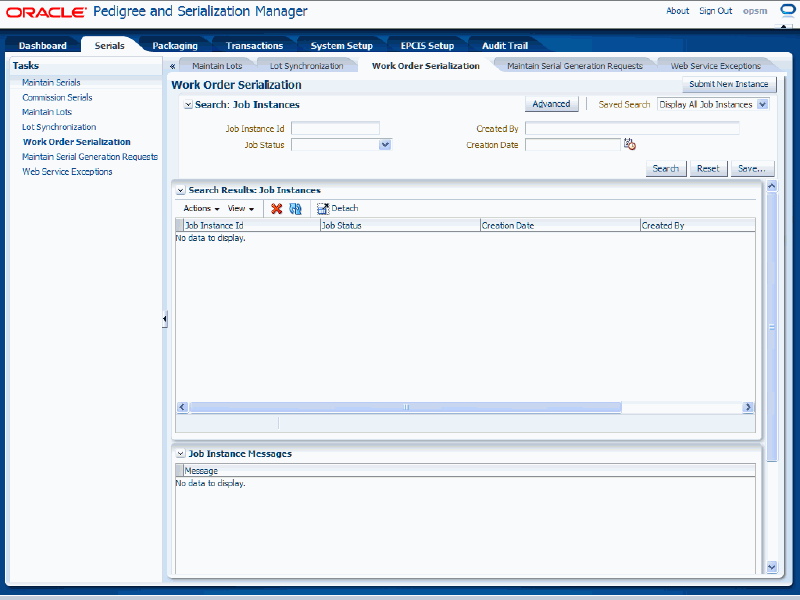Click the results table horizontal scrollbar thumb
Viewport: 800px width, 600px height.
[406, 407]
